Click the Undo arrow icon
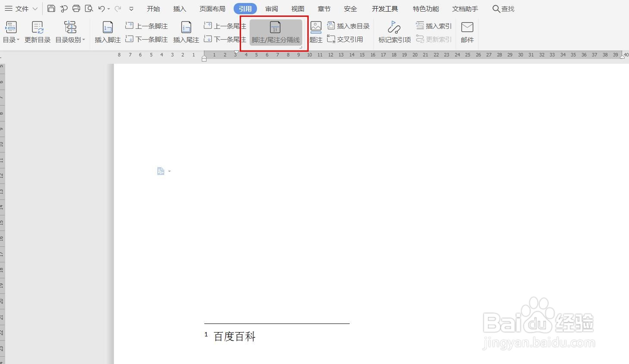This screenshot has width=629, height=364. tap(102, 9)
